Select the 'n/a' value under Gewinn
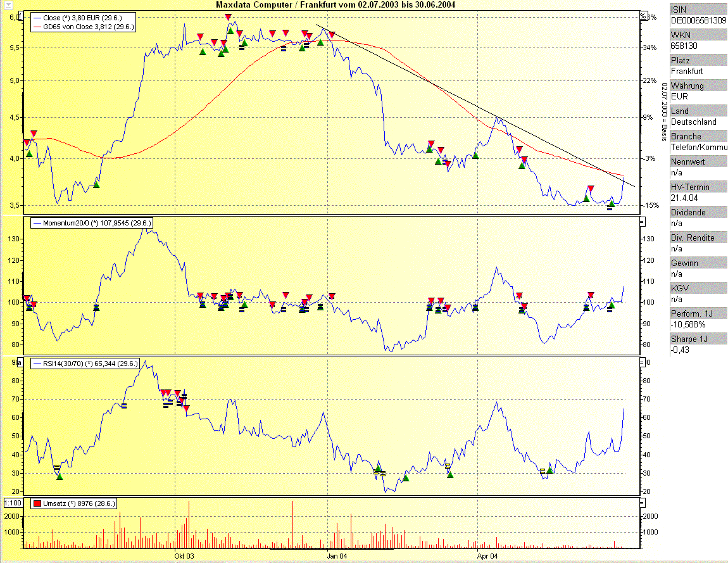This screenshot has height=563, width=728. coord(677,274)
